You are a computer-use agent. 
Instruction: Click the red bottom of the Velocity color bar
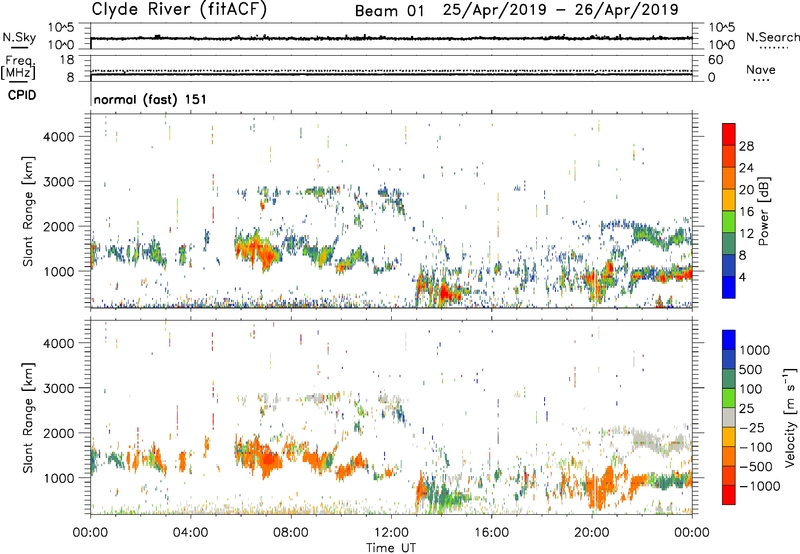point(729,495)
